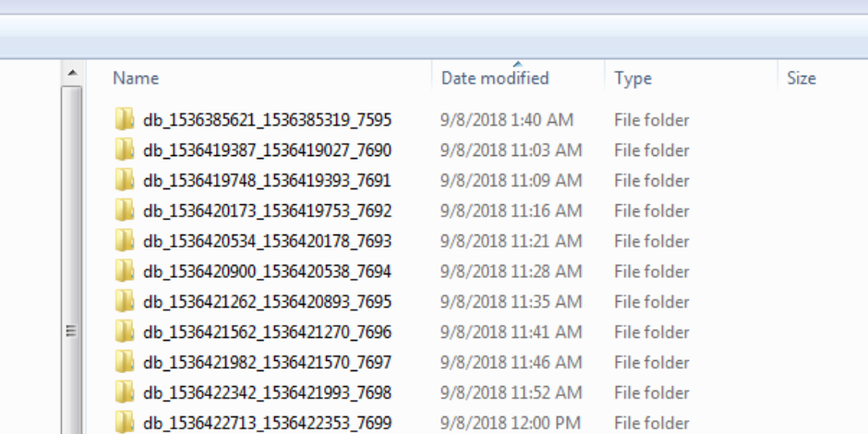Sort by Size column header

[x=823, y=78]
